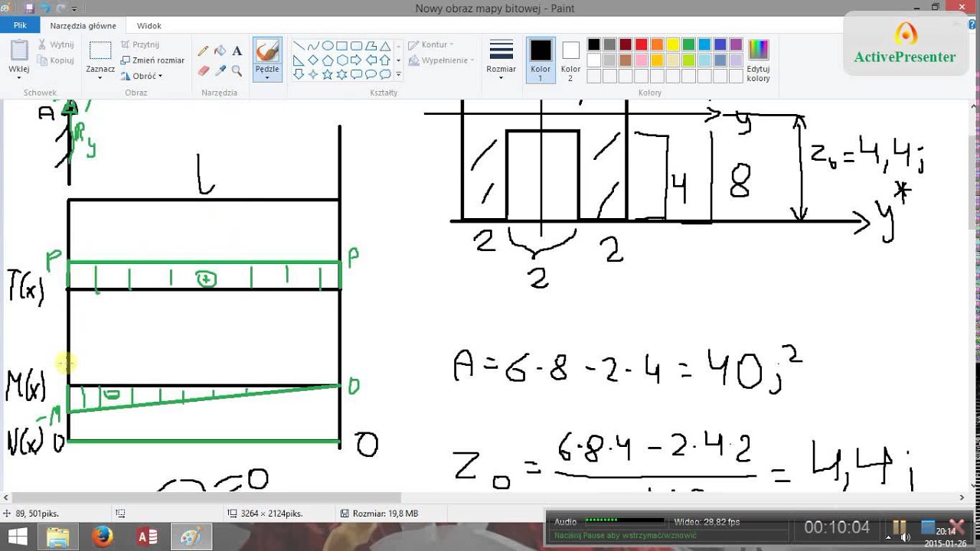Choose the five-point Star shape
The height and width of the screenshot is (551, 980).
coord(327,74)
